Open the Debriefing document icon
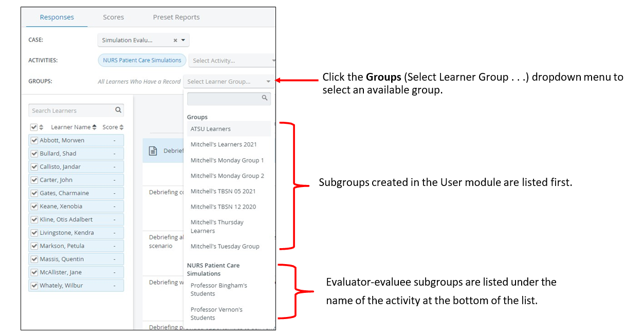The height and width of the screenshot is (336, 644). click(x=153, y=151)
